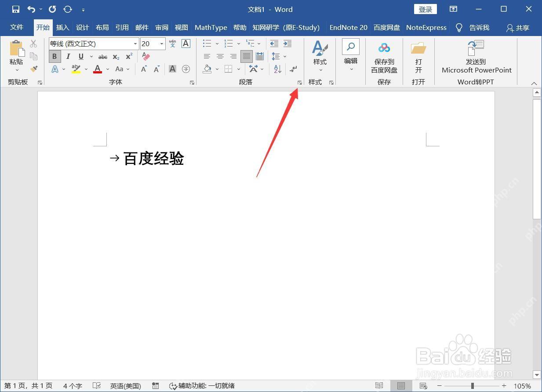
Task: Increase font size with A▲ icon
Action: point(144,69)
